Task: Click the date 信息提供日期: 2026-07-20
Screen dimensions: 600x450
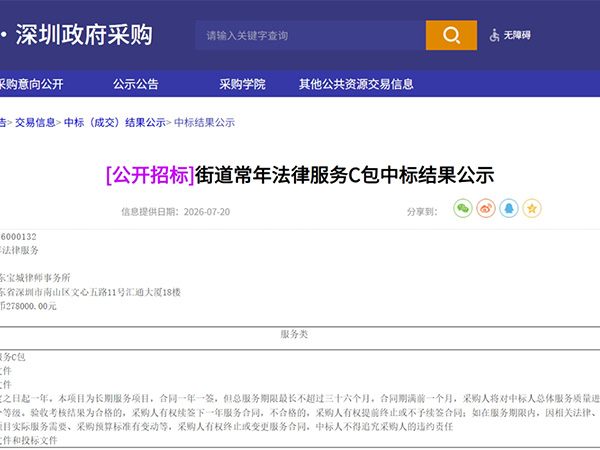Action: point(176,212)
